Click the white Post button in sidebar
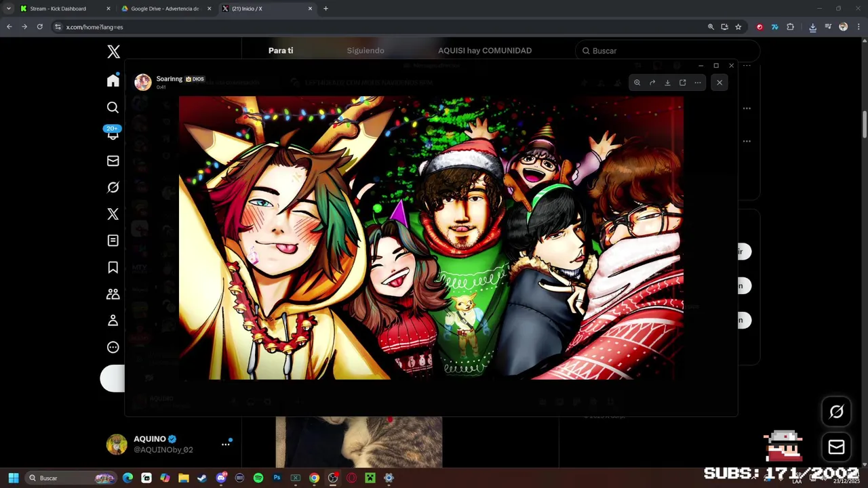Image resolution: width=868 pixels, height=488 pixels. (113, 378)
